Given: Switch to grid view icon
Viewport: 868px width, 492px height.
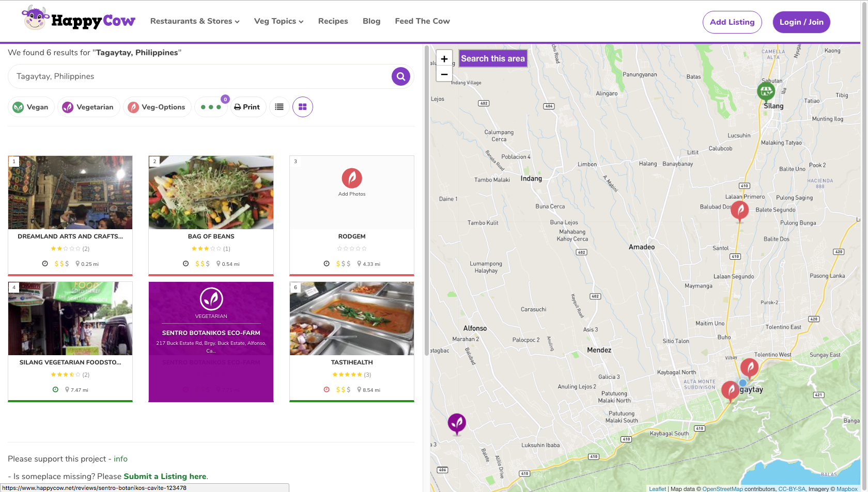Looking at the screenshot, I should point(303,107).
